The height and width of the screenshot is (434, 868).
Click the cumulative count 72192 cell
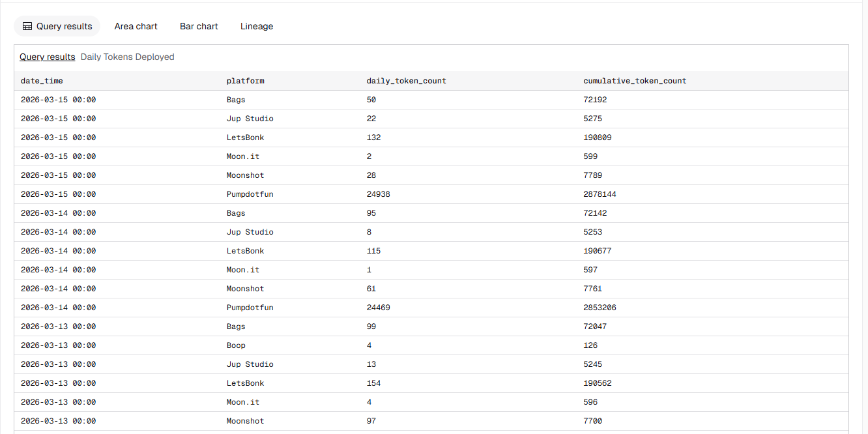(x=595, y=100)
